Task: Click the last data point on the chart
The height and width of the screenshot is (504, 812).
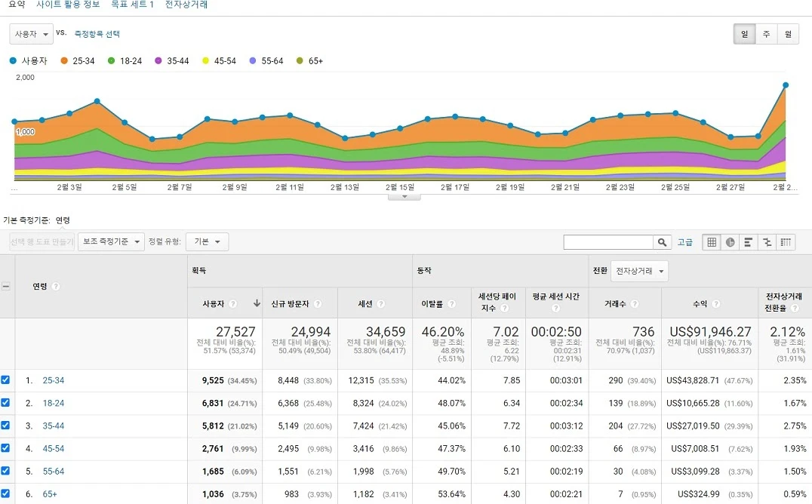Action: [x=786, y=85]
